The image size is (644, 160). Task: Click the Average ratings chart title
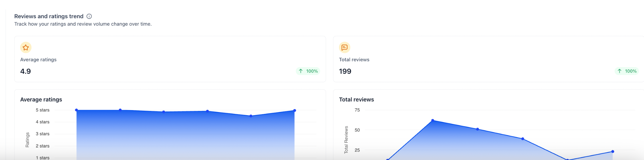click(x=41, y=99)
